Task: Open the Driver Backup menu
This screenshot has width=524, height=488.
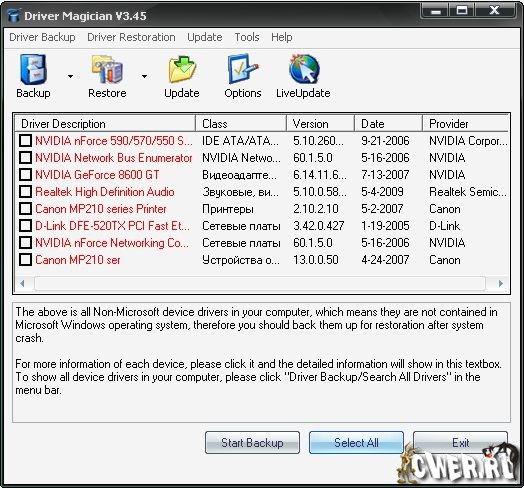Action: pyautogui.click(x=42, y=37)
